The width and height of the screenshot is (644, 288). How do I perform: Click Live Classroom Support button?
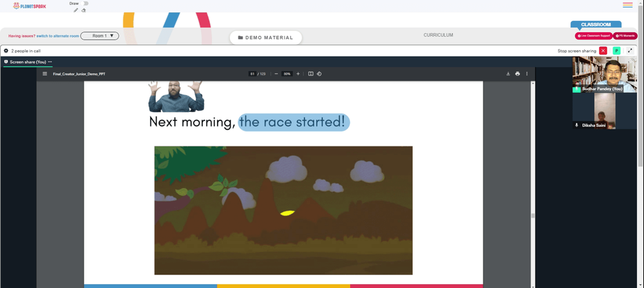point(594,36)
